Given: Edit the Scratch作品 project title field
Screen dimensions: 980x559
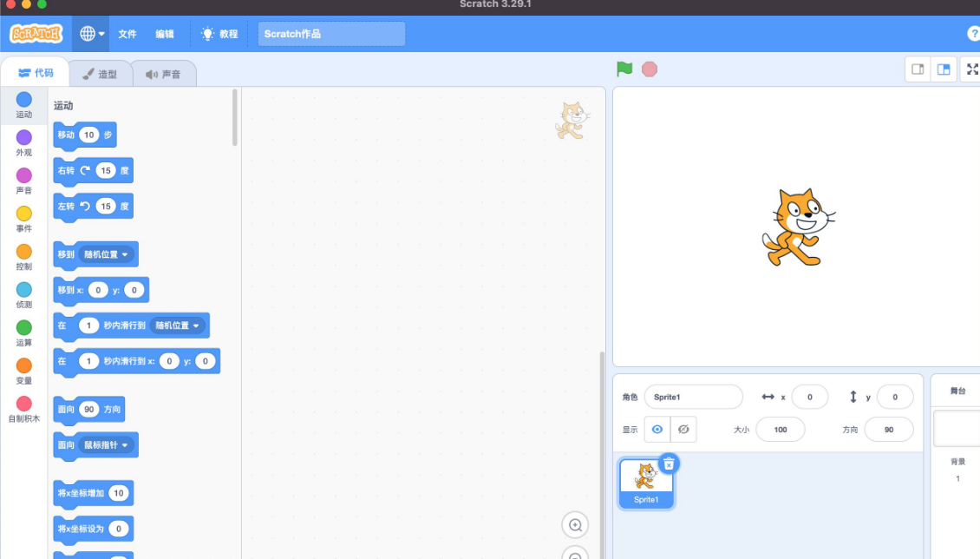Looking at the screenshot, I should tap(331, 34).
